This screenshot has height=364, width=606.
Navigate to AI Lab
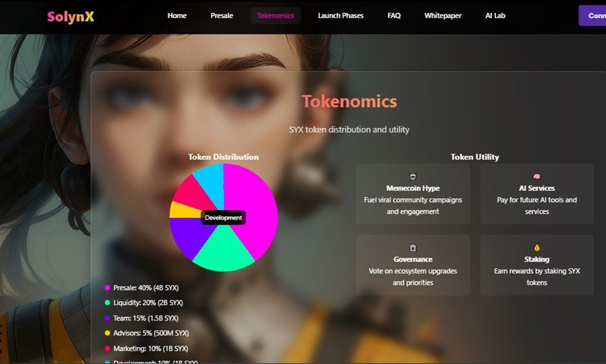coord(495,16)
